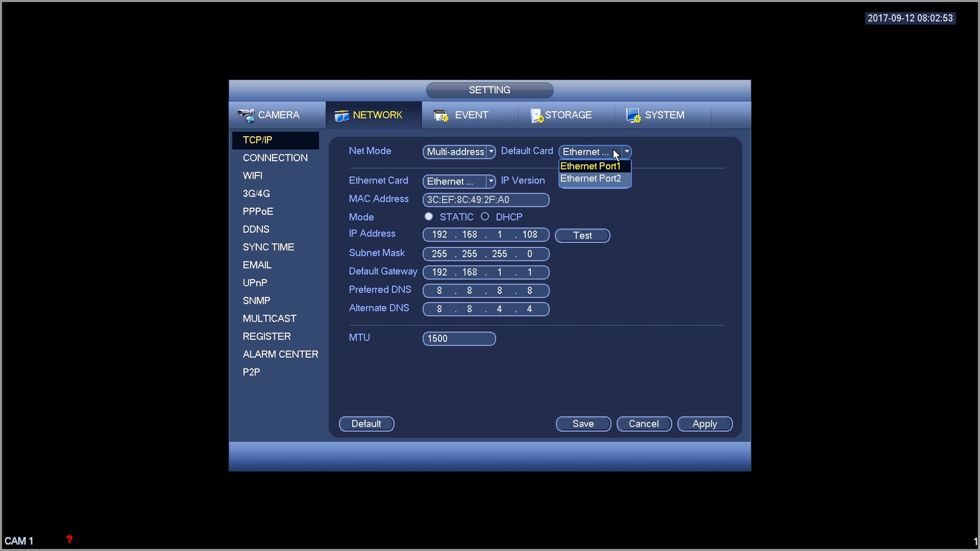The height and width of the screenshot is (551, 980).
Task: Click the system monitor icon
Action: point(633,116)
